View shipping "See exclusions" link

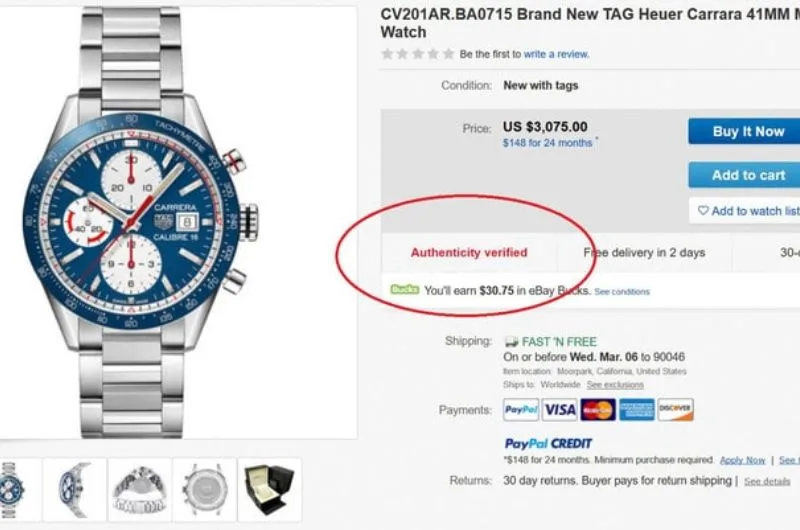(x=615, y=385)
